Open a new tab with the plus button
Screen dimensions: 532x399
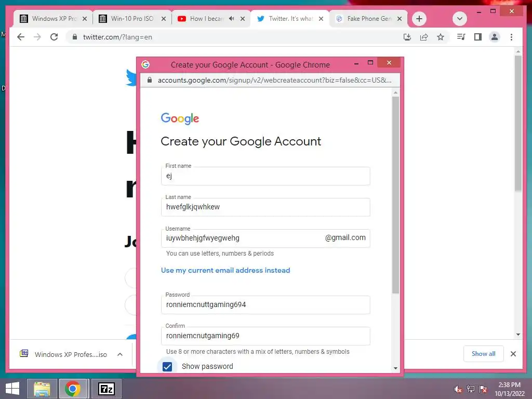419,19
